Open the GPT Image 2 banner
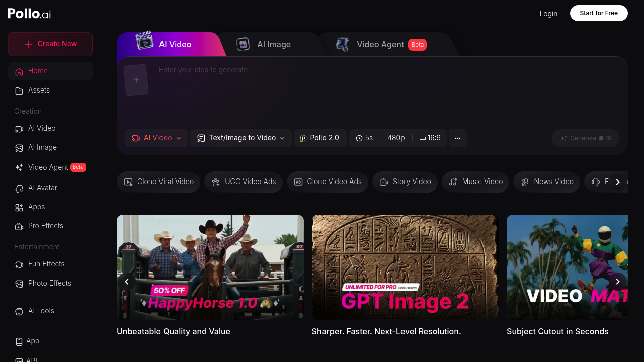Viewport: 644px width, 362px height. click(x=405, y=267)
